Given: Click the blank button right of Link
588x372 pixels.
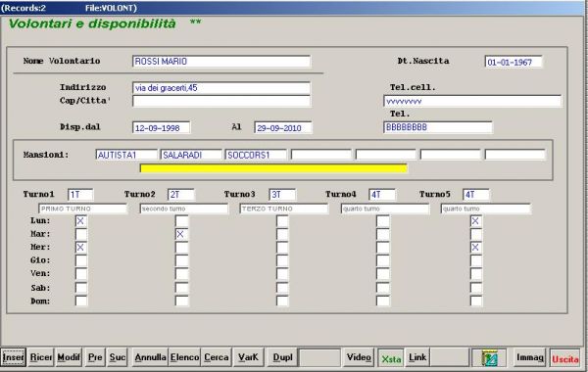Looking at the screenshot, I should coord(450,357).
